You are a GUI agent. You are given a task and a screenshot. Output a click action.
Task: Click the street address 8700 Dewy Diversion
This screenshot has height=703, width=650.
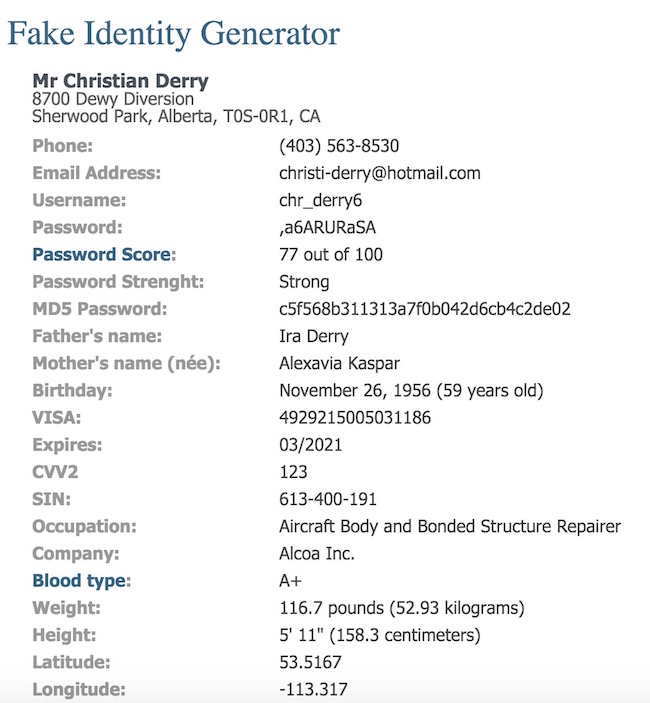click(x=113, y=99)
